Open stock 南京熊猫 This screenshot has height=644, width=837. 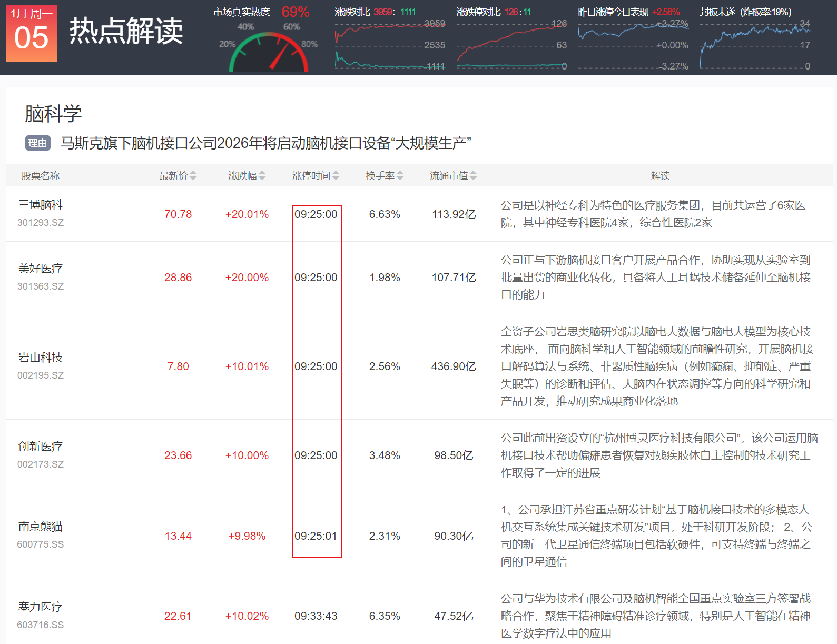click(x=40, y=527)
